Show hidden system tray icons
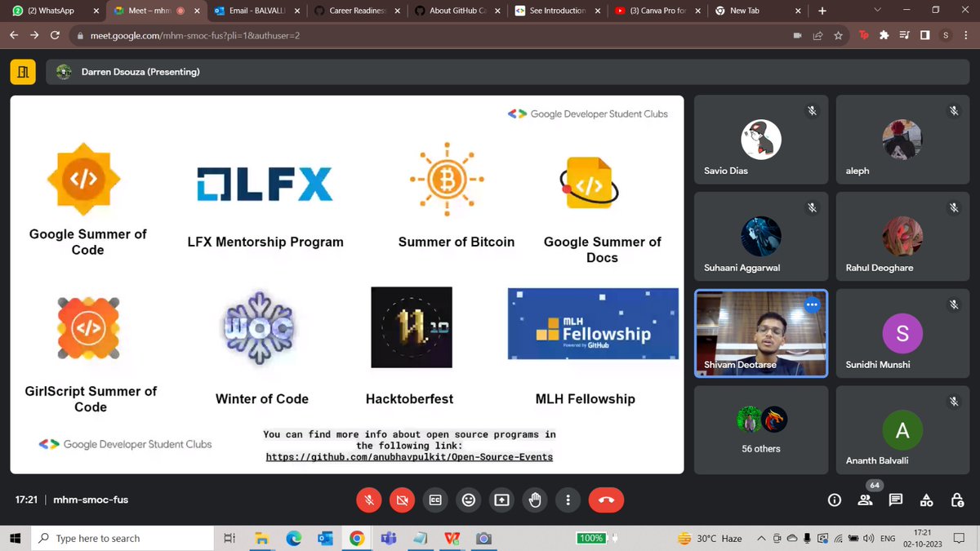980x551 pixels. click(762, 538)
